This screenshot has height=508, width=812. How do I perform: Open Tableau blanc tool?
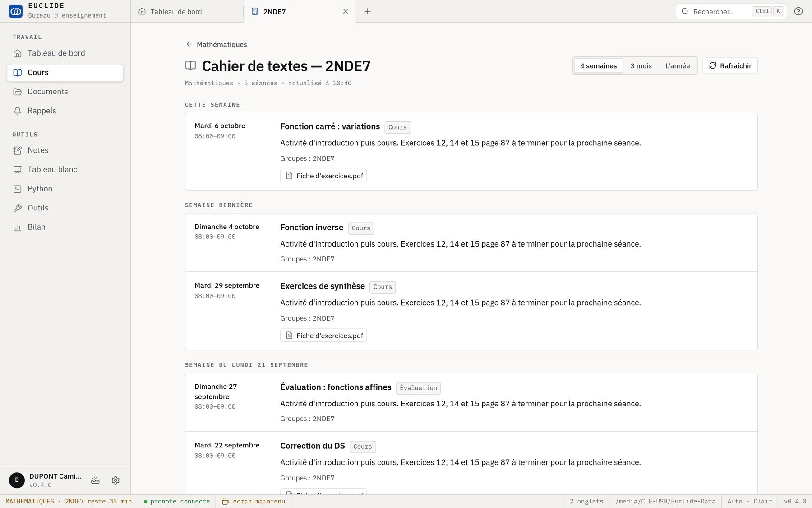point(65,170)
